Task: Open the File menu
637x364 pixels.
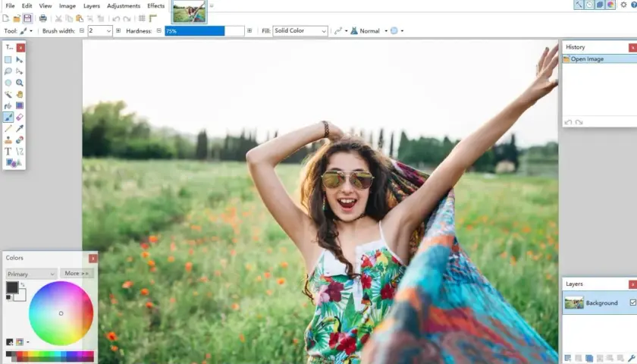Action: pos(10,6)
